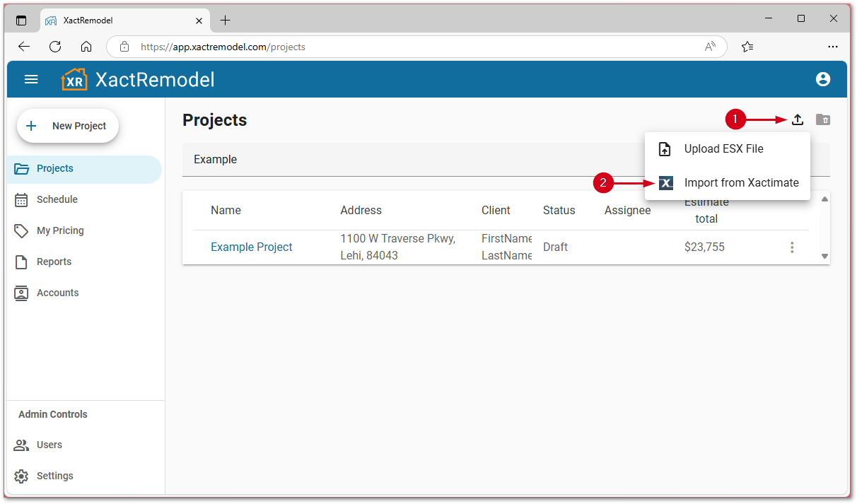Screen dimensions: 857x504
Task: Click the browser home icon
Action: coord(86,47)
